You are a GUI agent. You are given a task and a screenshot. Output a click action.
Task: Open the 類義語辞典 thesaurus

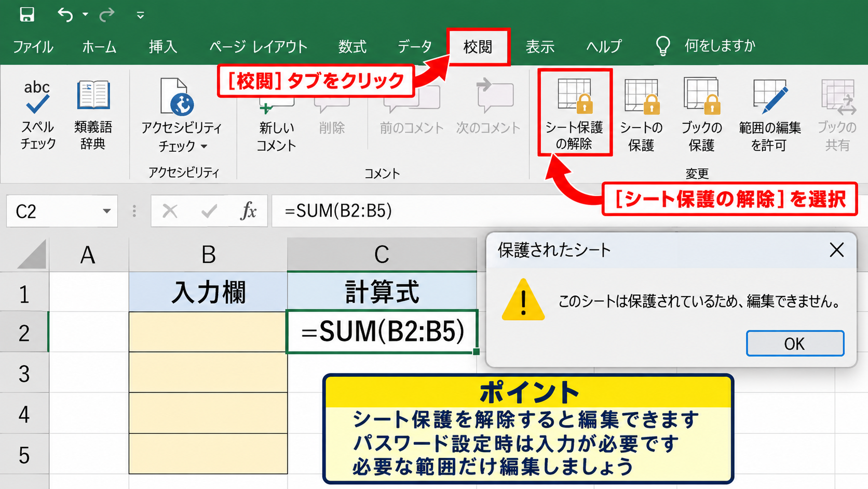coord(93,115)
